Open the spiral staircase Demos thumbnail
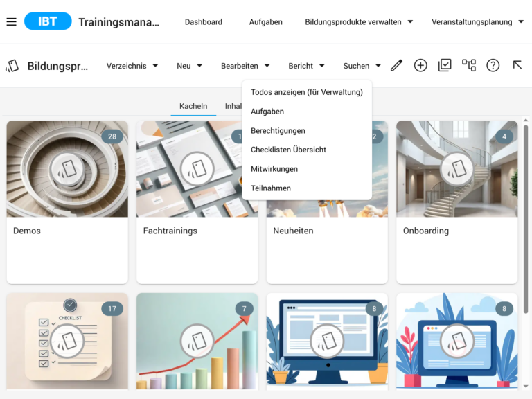 click(x=67, y=169)
